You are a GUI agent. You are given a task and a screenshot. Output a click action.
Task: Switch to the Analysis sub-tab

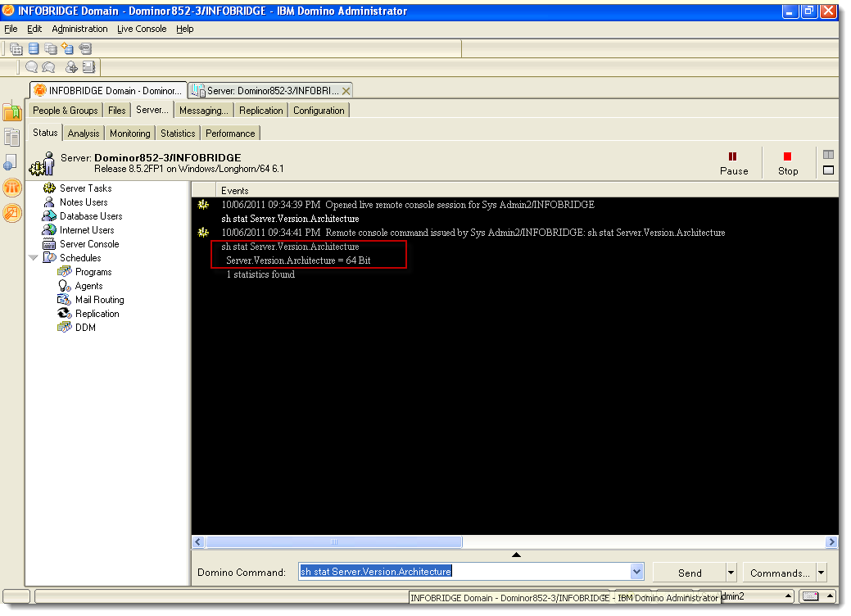(x=84, y=133)
